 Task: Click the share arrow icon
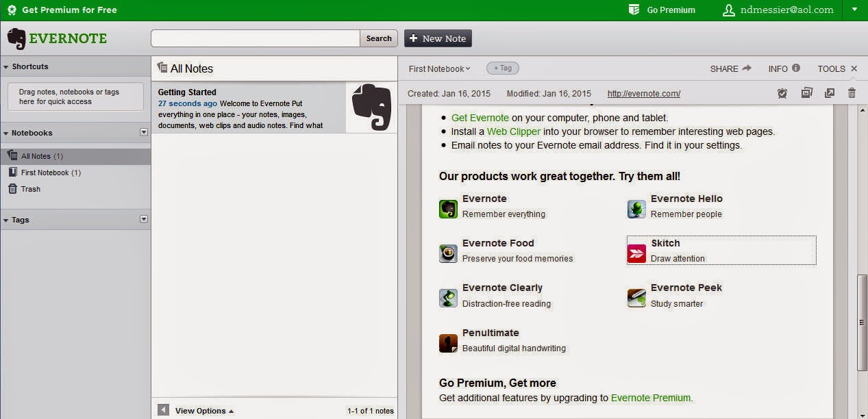point(747,68)
